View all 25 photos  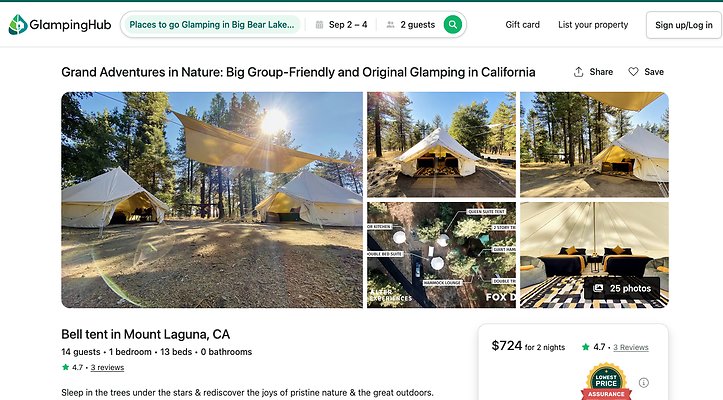[x=622, y=288]
